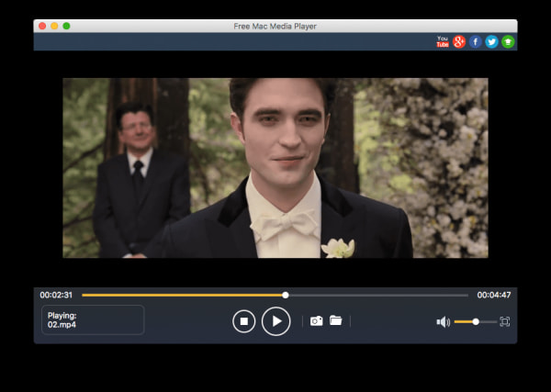Close the media player window

[x=42, y=26]
